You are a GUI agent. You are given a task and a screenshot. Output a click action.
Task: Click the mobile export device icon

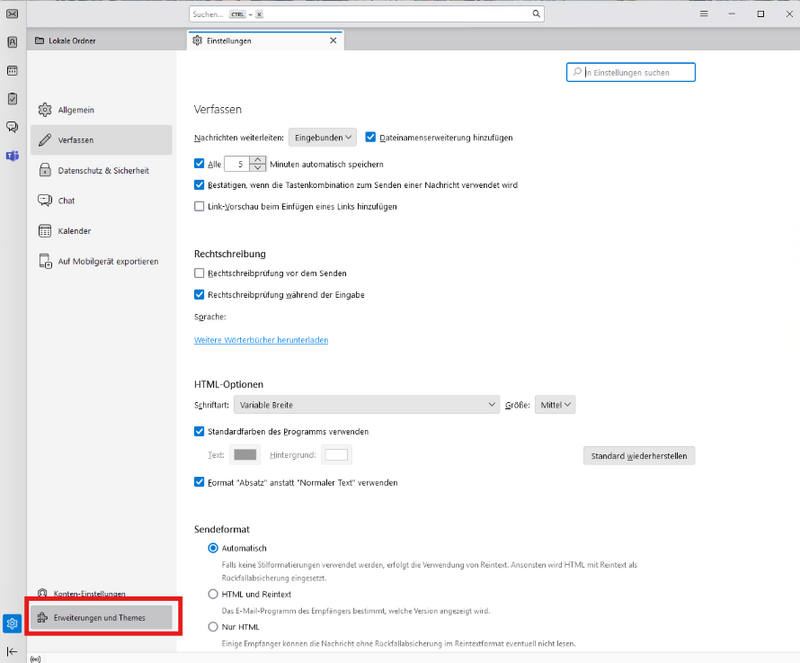coord(45,261)
